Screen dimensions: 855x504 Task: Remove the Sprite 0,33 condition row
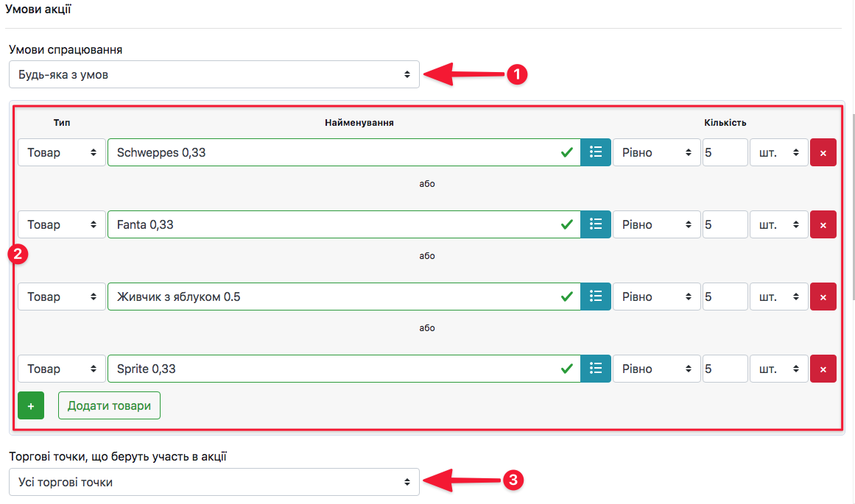[823, 369]
